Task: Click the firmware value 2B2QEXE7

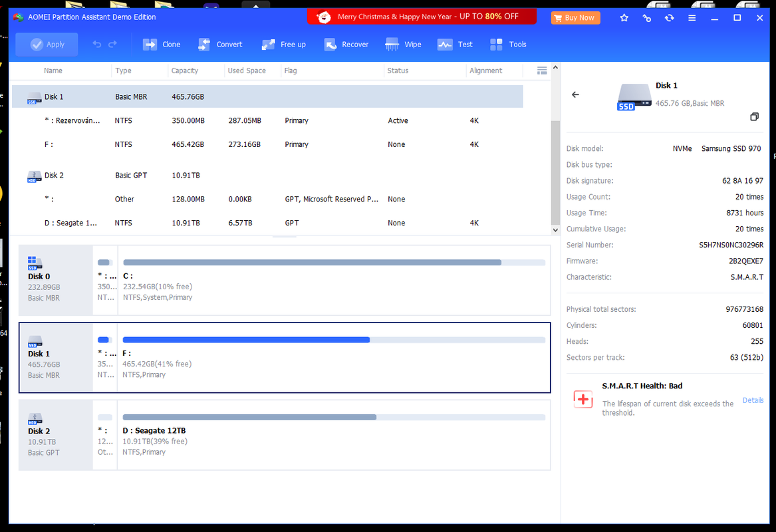Action: [x=746, y=261]
